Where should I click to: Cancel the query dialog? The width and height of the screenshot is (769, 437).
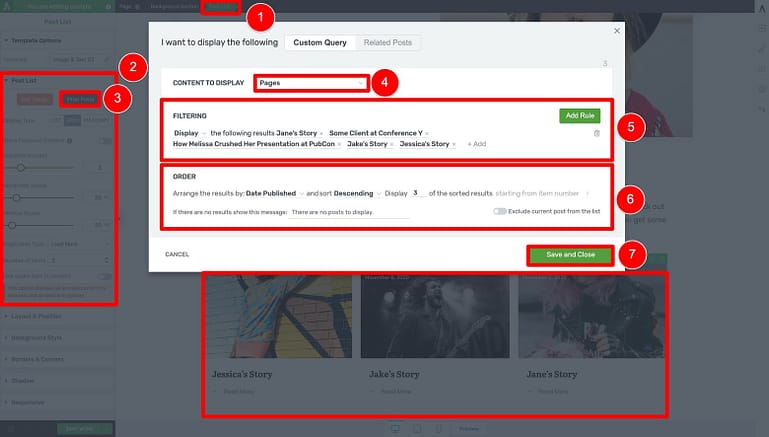(x=177, y=255)
